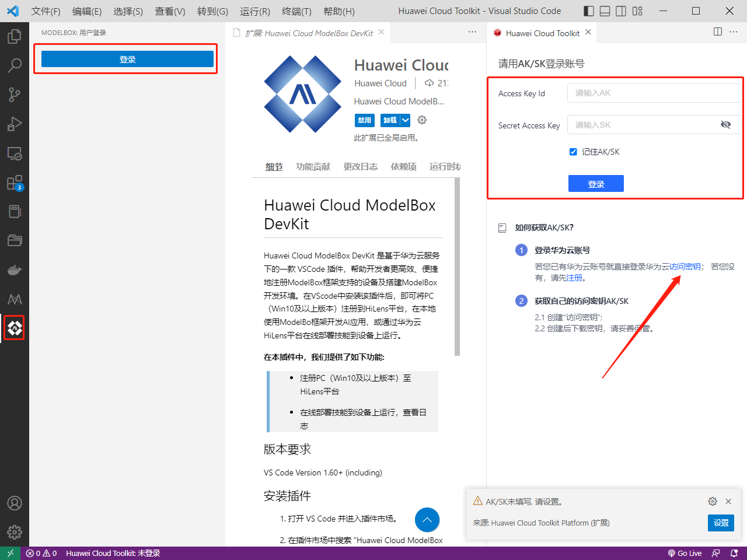
Task: Open more actions for the left editor group
Action: 473,32
